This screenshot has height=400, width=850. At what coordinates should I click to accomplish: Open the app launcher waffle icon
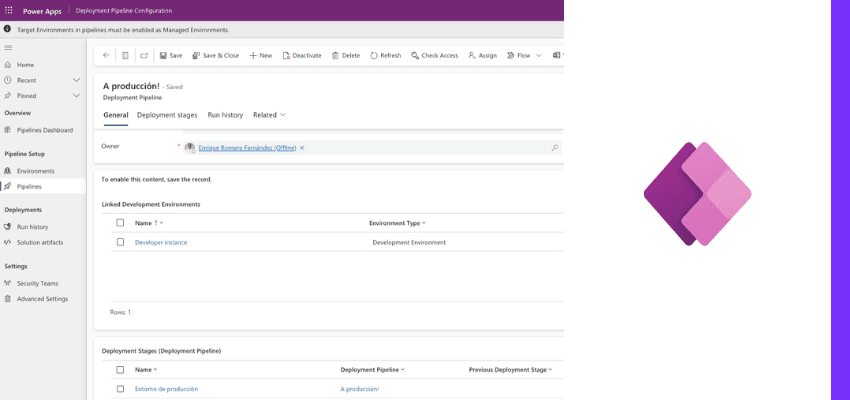coord(9,11)
